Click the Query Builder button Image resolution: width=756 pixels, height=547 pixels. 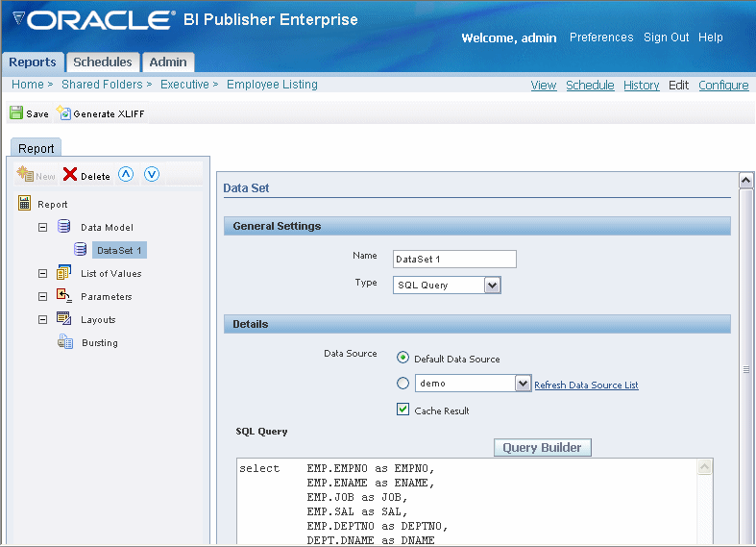(543, 448)
